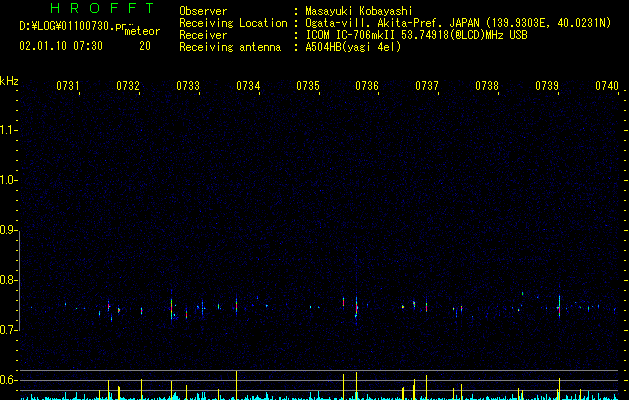This screenshot has width=629, height=400.
Task: Click the ICOM IC-706mkII receiver text
Action: coord(416,35)
